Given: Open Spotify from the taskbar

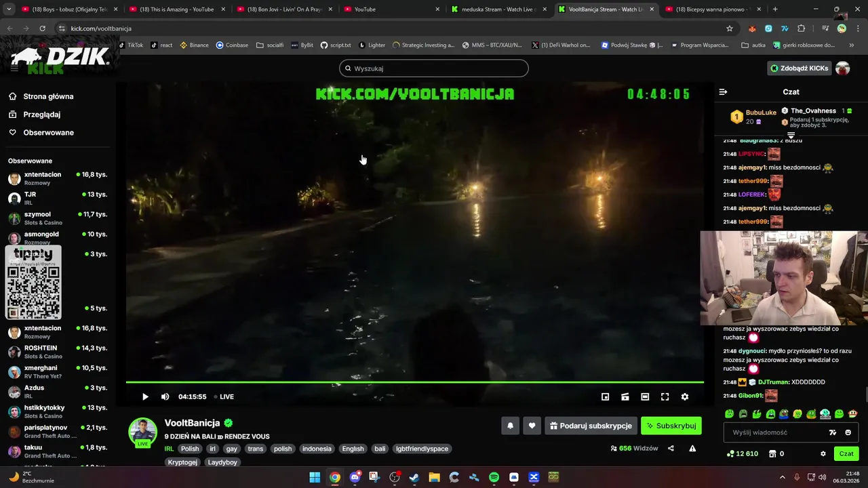Looking at the screenshot, I should pos(494,477).
